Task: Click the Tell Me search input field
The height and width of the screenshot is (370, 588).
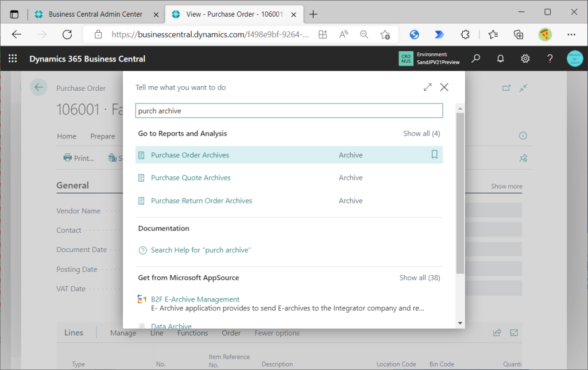Action: point(289,111)
